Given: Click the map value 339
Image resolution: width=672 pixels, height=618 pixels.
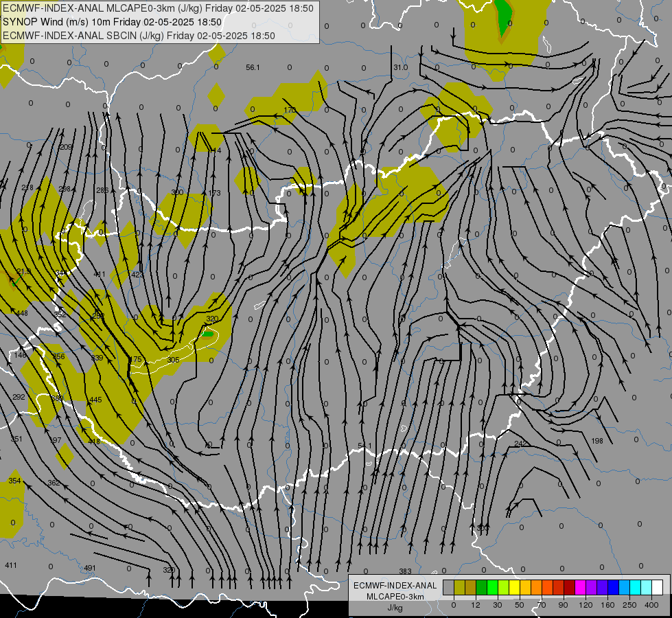Looking at the screenshot, I should point(97,358).
